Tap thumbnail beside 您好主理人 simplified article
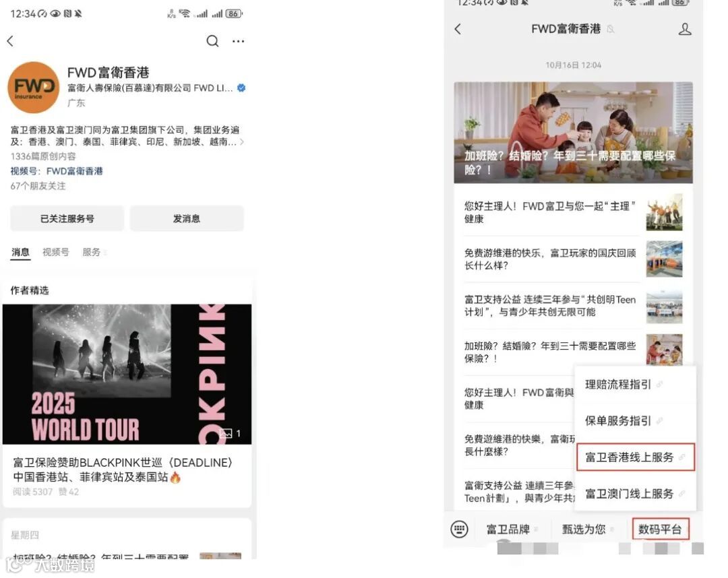Image resolution: width=728 pixels, height=578 pixels. [x=665, y=212]
